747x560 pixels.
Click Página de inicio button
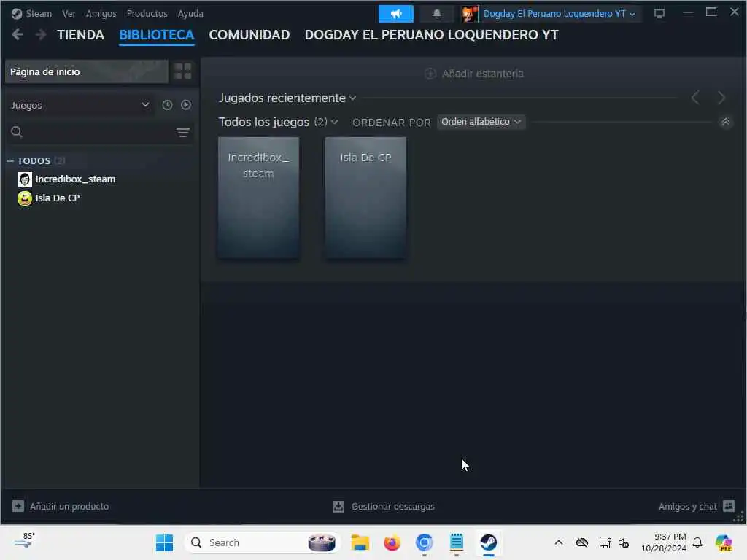pos(87,72)
